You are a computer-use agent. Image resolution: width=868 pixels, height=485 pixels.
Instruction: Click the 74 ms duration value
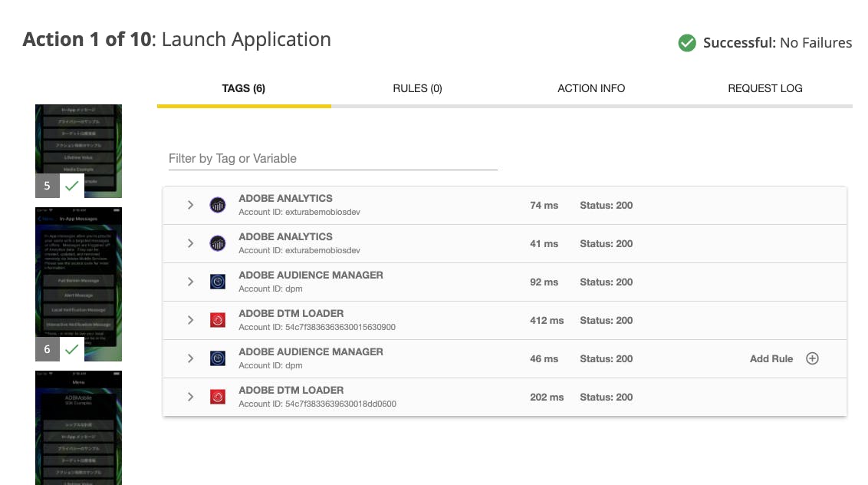pos(544,205)
